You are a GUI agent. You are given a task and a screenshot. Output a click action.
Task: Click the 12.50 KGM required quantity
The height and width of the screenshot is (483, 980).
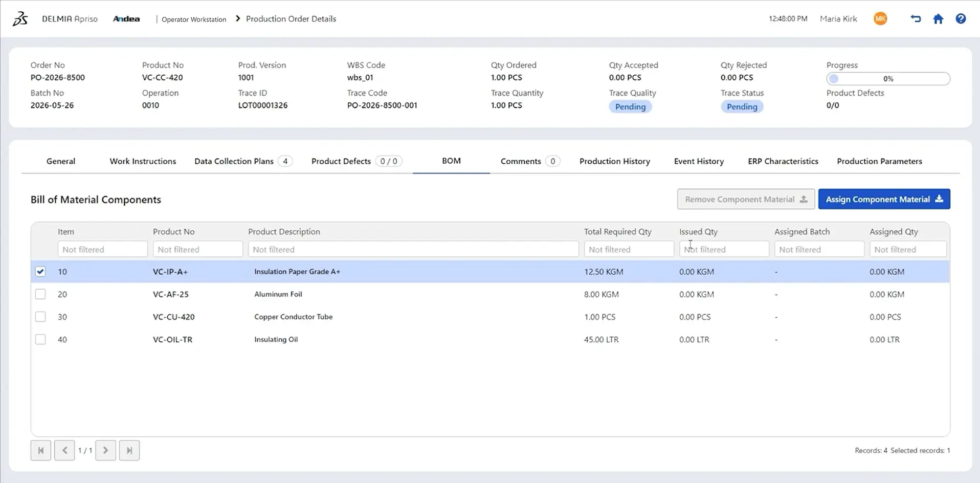tap(604, 272)
